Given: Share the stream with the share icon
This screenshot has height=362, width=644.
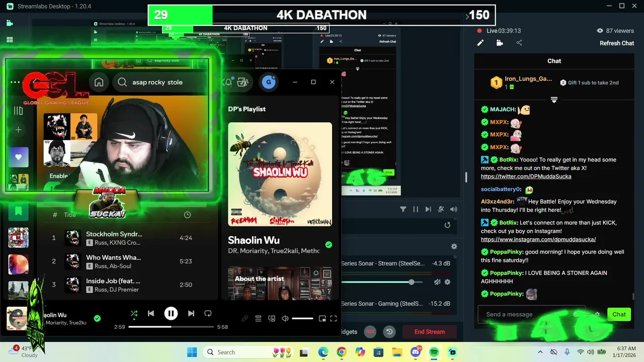Looking at the screenshot, I should click(519, 43).
